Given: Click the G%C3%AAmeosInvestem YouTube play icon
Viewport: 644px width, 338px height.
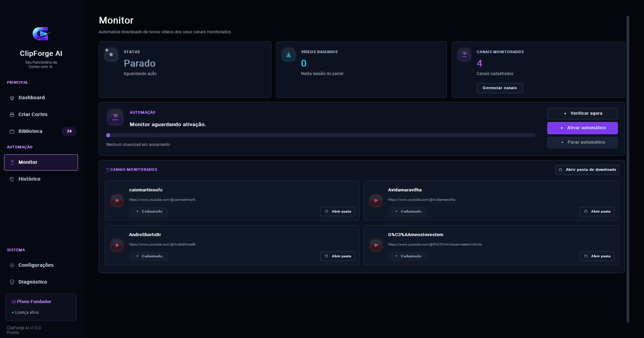Looking at the screenshot, I should [376, 245].
